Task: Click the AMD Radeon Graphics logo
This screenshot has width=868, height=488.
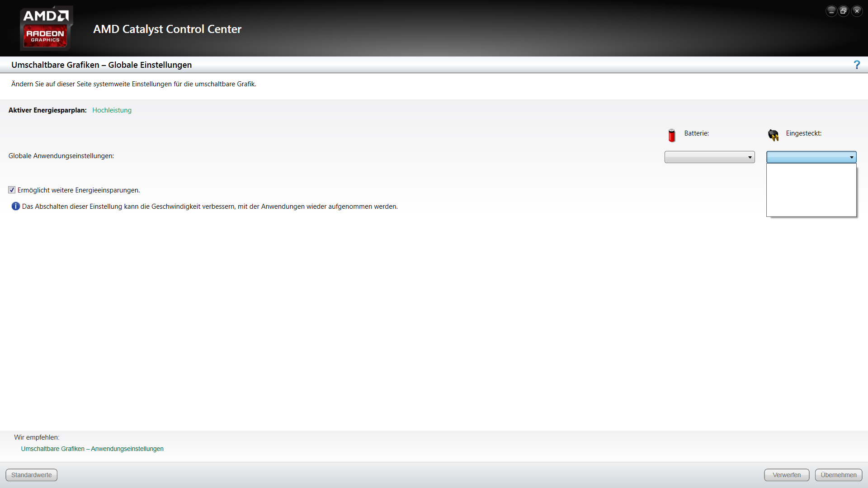Action: [x=46, y=28]
